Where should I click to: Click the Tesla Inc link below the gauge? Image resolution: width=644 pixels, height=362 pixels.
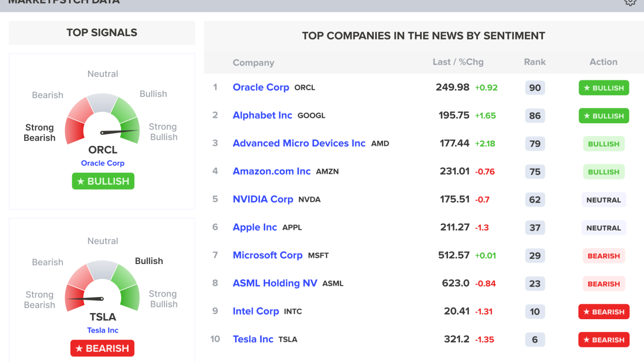tap(103, 331)
